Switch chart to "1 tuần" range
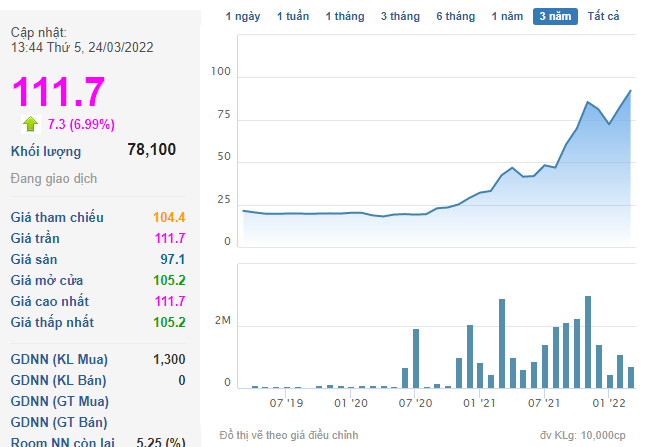Screen dimensions: 649x447 click(293, 17)
